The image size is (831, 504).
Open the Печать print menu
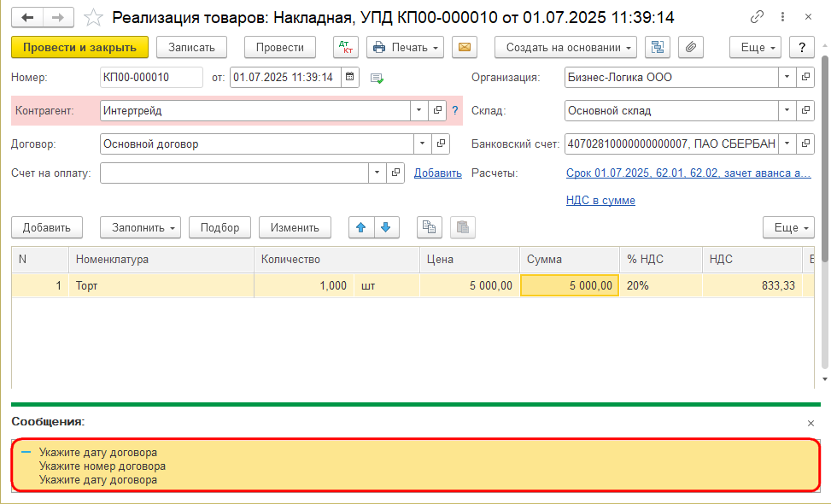pyautogui.click(x=406, y=47)
